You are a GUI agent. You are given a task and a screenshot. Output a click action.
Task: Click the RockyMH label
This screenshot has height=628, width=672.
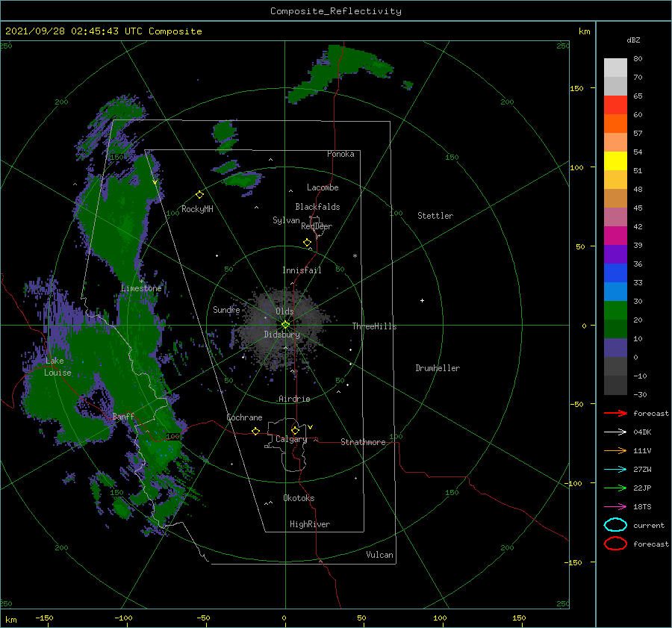[x=197, y=209]
